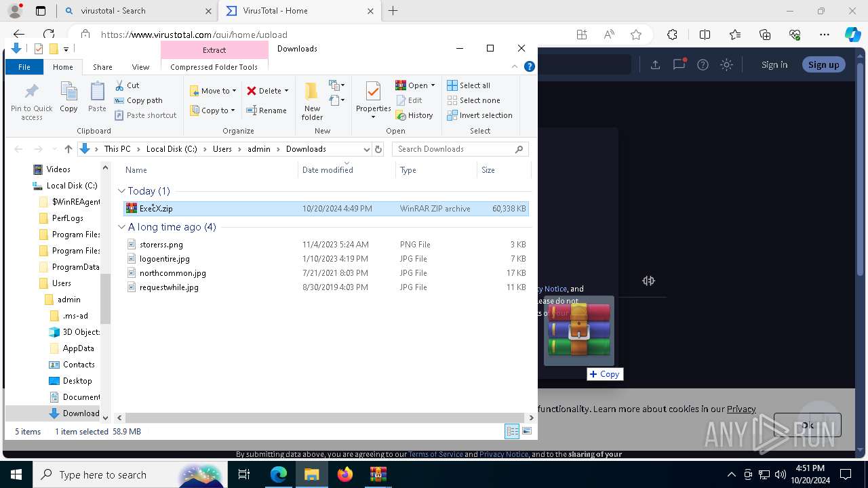Open Windows Start menu
Viewport: 868px width, 488px height.
pyautogui.click(x=16, y=474)
